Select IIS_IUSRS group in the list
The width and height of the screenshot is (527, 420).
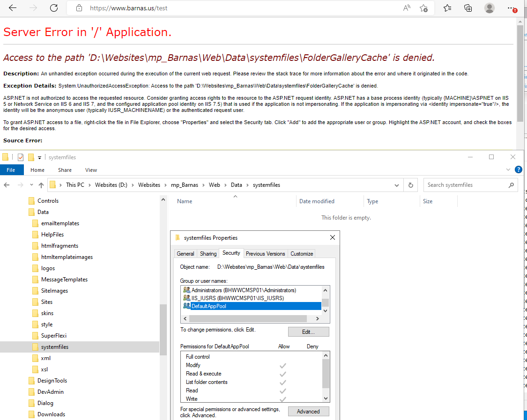coord(252,298)
